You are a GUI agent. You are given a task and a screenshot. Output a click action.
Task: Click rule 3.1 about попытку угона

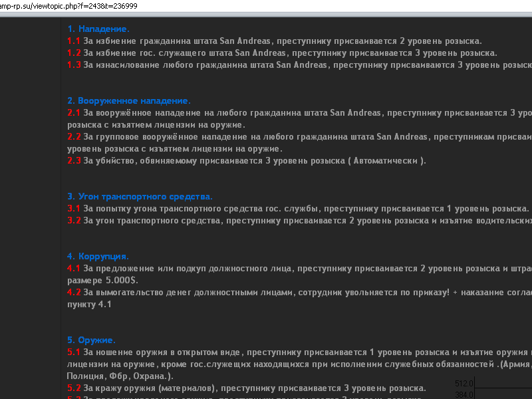point(298,208)
